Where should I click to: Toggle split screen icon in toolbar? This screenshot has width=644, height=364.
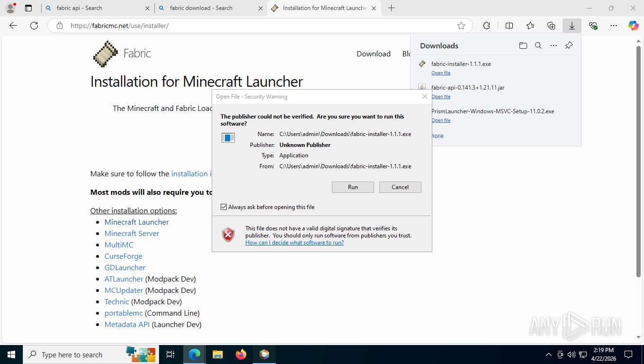coord(510,26)
